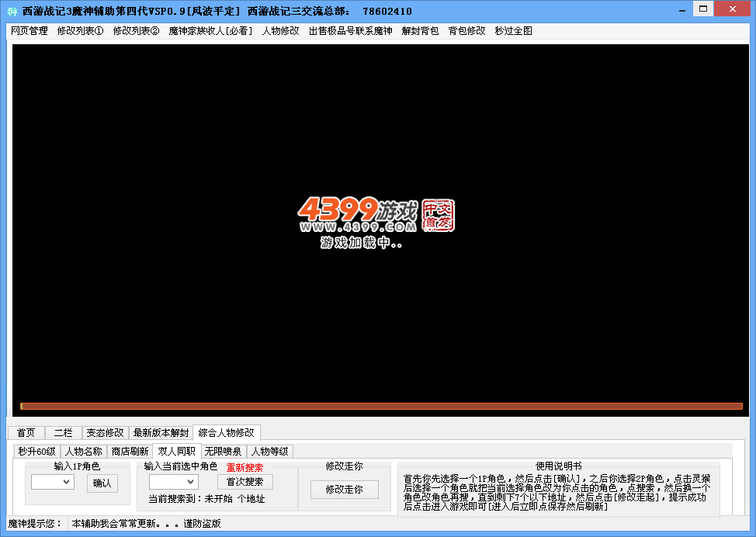
Task: Click the 本辅助我会常常更新 status message
Action: coord(146,524)
